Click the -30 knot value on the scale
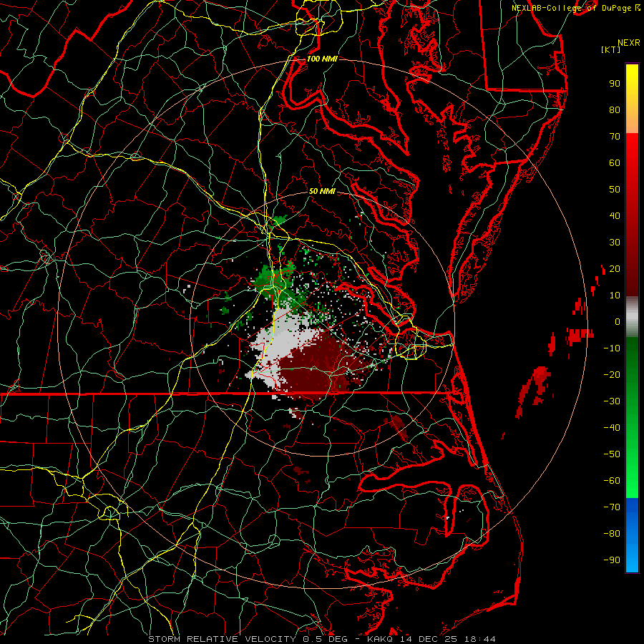Screen dimensions: 644x644 [x=612, y=401]
